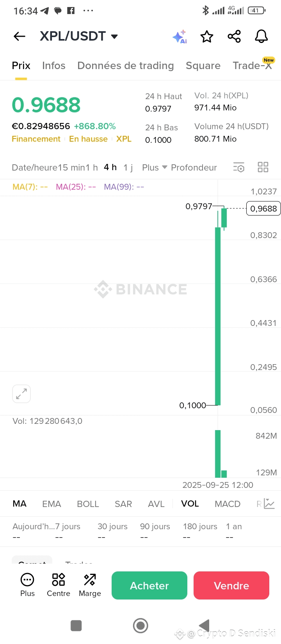Toggle the MACD indicator
Viewport: 281px width, 644px height.
[228, 504]
